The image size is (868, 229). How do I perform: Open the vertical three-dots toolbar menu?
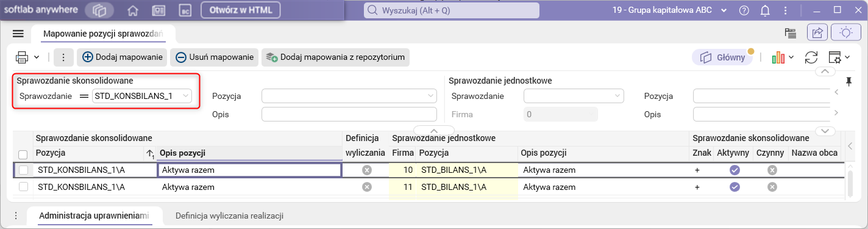(x=63, y=57)
